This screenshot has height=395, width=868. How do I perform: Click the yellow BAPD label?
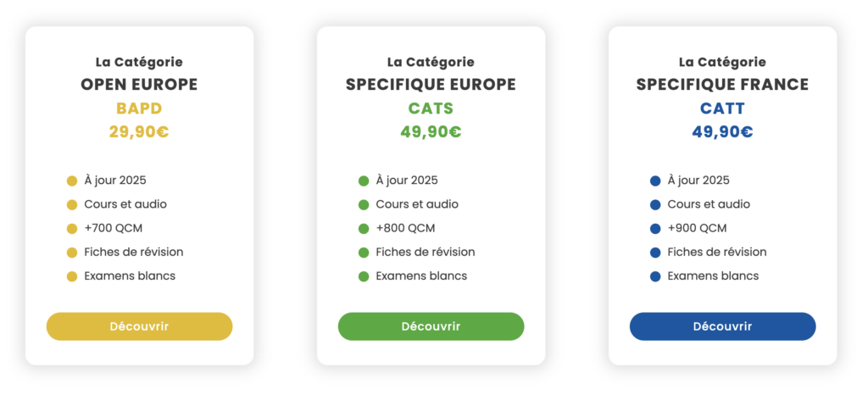(140, 108)
